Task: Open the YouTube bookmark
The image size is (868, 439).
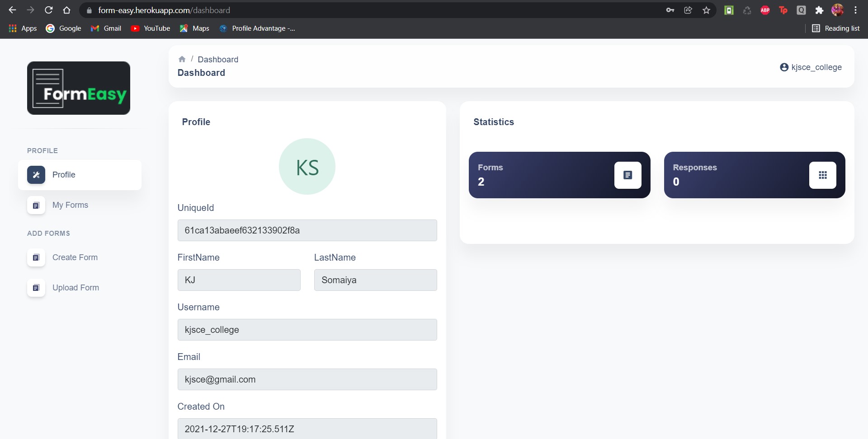Action: (x=151, y=28)
